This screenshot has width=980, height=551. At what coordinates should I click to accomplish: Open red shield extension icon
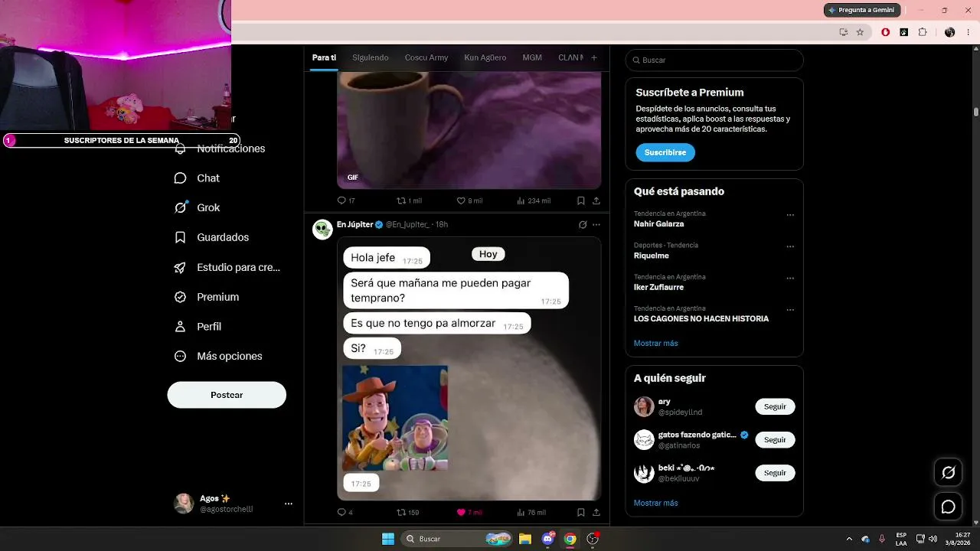(x=886, y=32)
